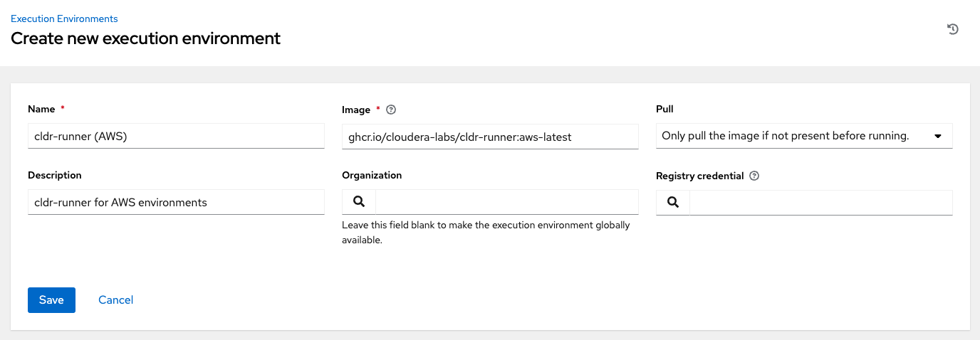Image resolution: width=980 pixels, height=340 pixels.
Task: Click the Image field help icon
Action: [x=390, y=110]
